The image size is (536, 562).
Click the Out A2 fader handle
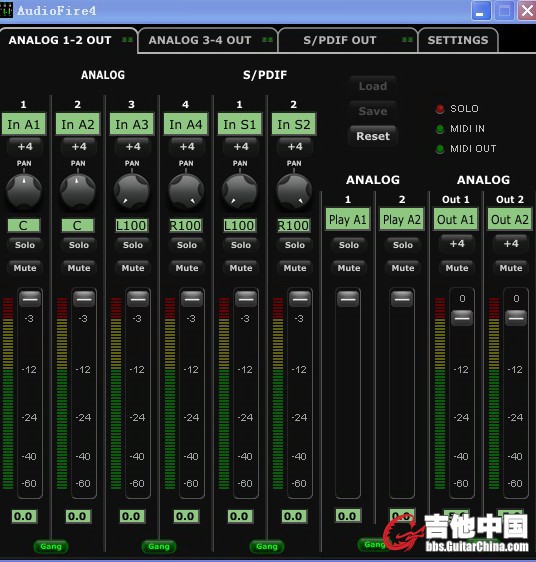pyautogui.click(x=516, y=318)
